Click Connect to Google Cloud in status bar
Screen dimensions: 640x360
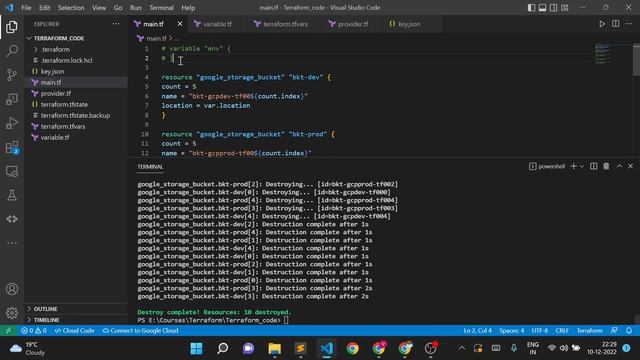140,330
